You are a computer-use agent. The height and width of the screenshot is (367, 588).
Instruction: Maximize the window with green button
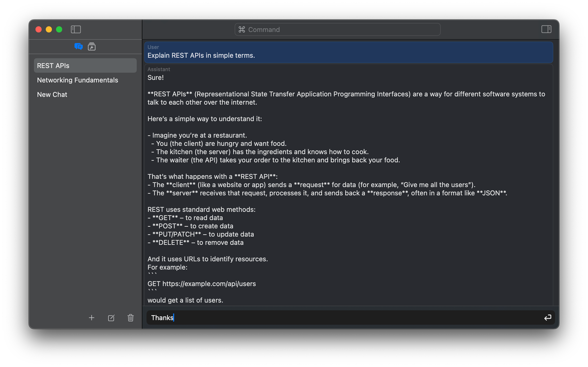59,29
